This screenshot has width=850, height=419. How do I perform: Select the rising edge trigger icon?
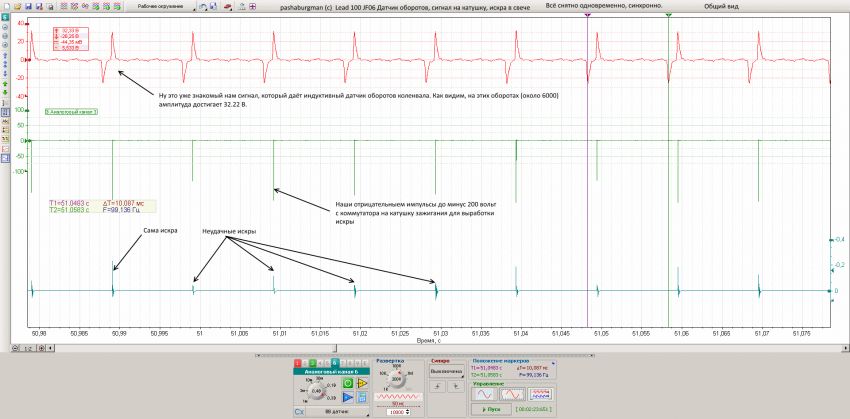(x=439, y=386)
